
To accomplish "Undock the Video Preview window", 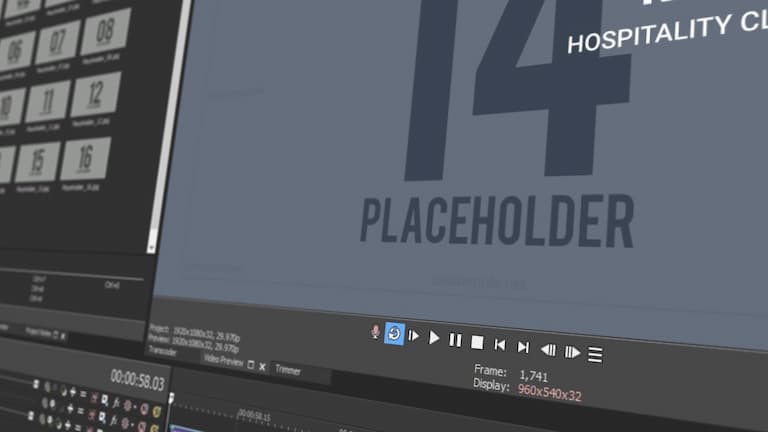I will [251, 365].
